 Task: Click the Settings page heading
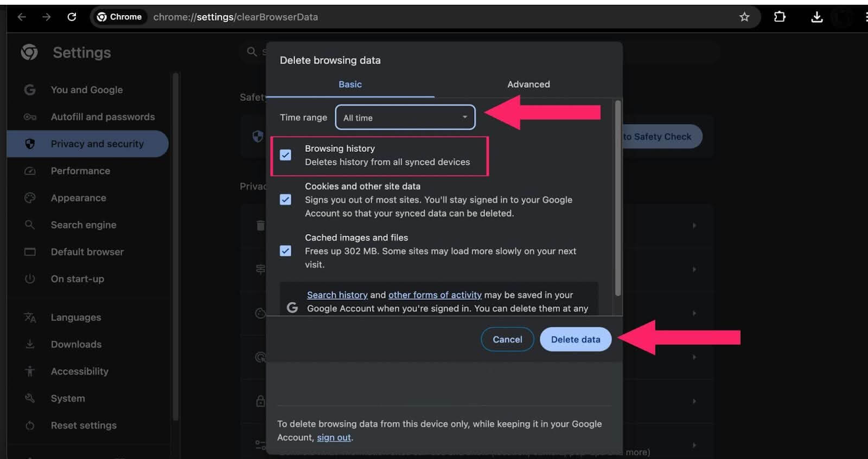click(82, 52)
